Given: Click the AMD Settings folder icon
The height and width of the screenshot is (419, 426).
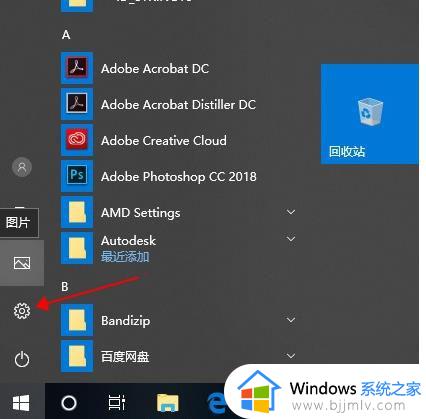Looking at the screenshot, I should pyautogui.click(x=77, y=212).
